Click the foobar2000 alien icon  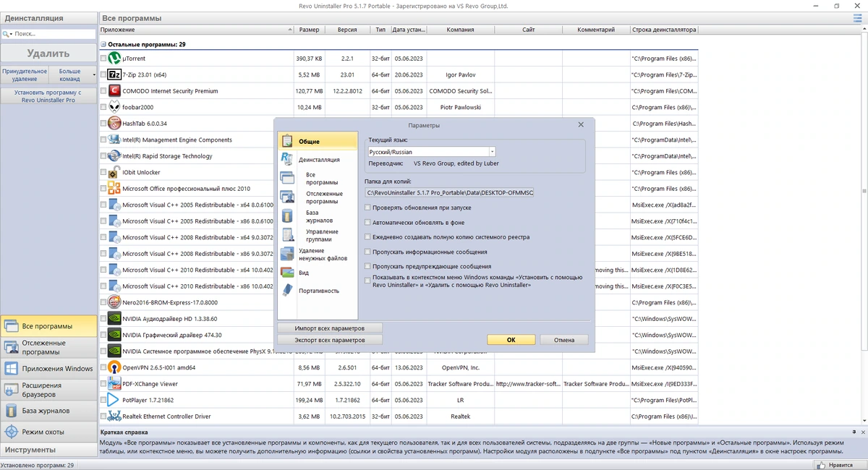pos(114,107)
